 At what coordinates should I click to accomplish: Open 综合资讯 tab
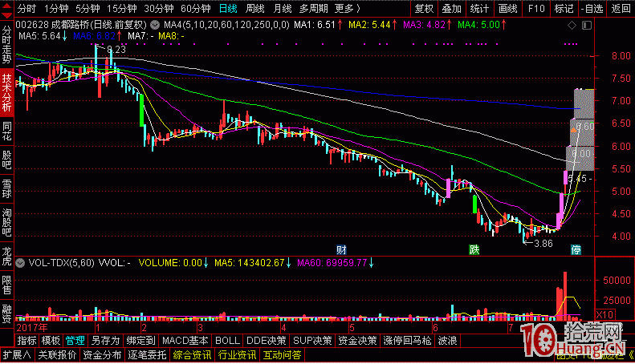[x=192, y=355]
